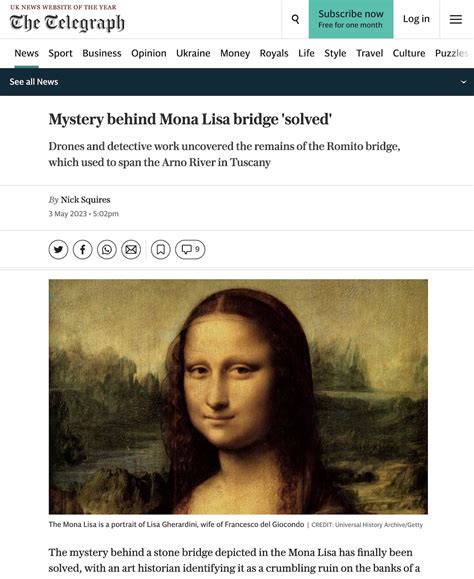Share article by email icon

coord(131,250)
